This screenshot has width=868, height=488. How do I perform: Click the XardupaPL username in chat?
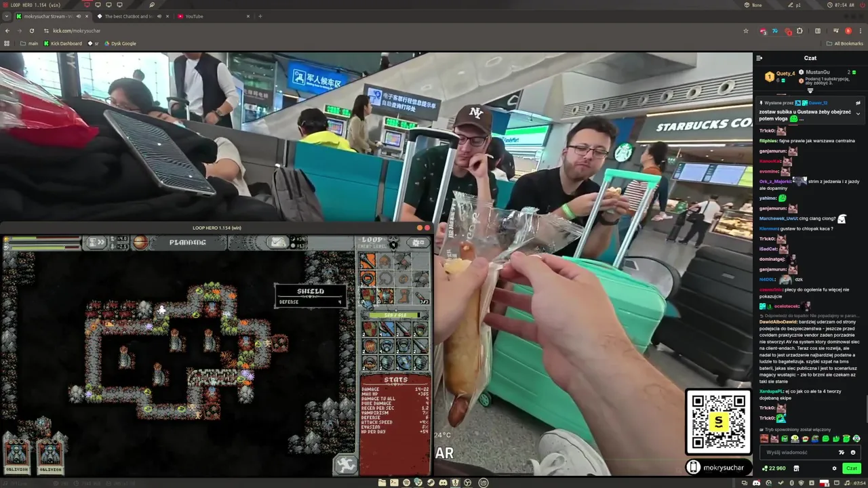tap(772, 392)
